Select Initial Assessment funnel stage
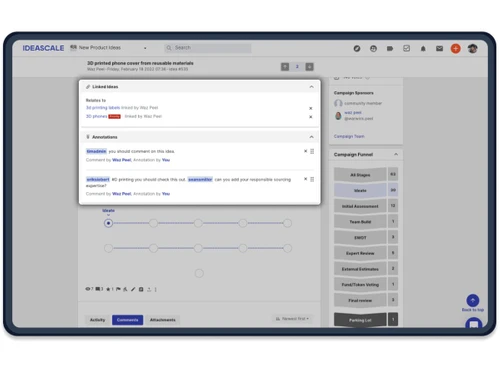The width and height of the screenshot is (500, 375). 360,206
